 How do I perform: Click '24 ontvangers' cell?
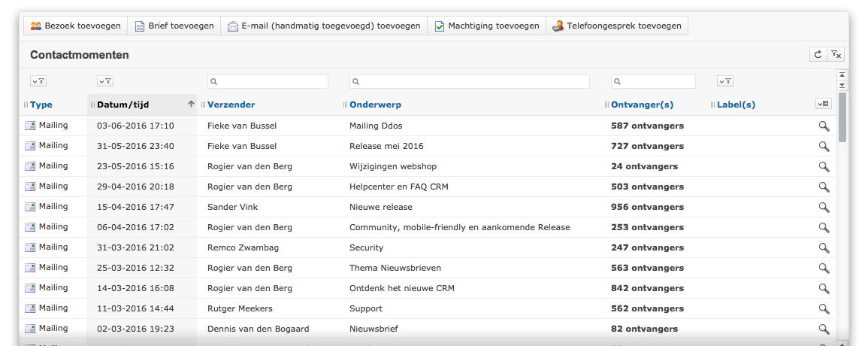tap(644, 166)
